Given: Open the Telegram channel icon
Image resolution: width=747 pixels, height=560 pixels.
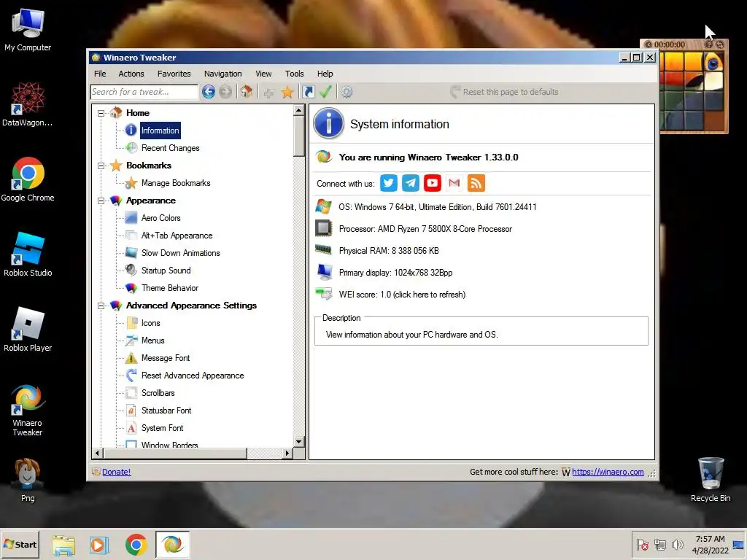Looking at the screenshot, I should tap(410, 183).
